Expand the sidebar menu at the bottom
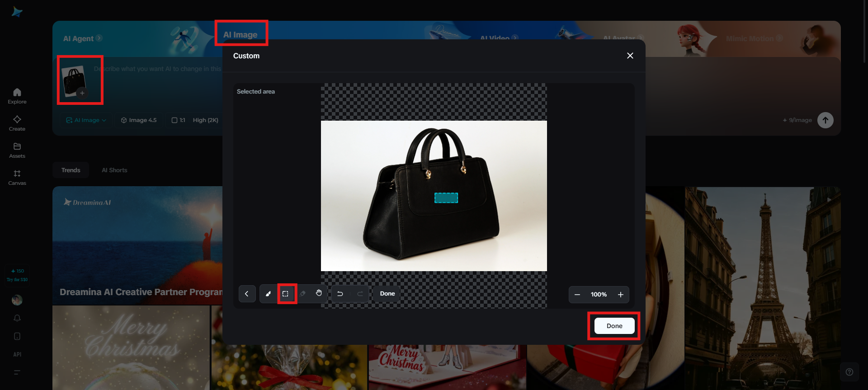The width and height of the screenshot is (868, 390). pos(17,372)
